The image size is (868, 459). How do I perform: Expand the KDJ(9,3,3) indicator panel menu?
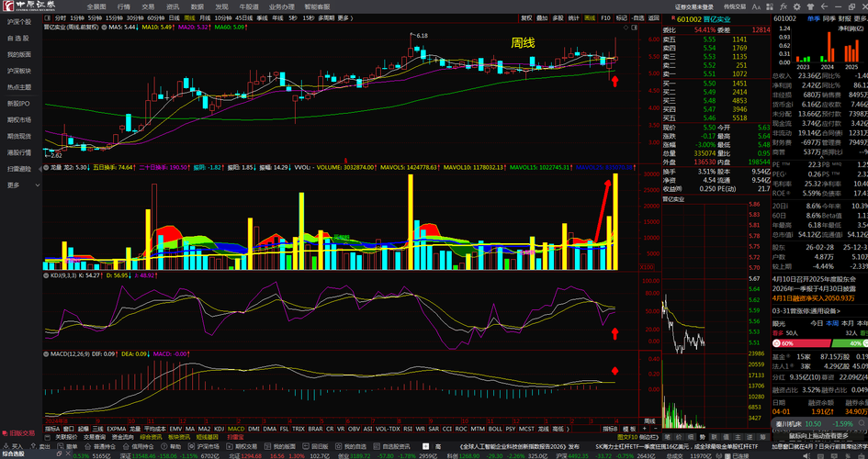[x=46, y=275]
